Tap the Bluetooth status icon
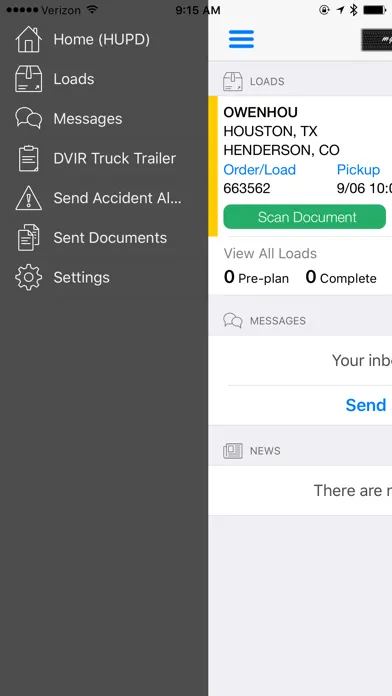The height and width of the screenshot is (696, 392). (x=354, y=10)
